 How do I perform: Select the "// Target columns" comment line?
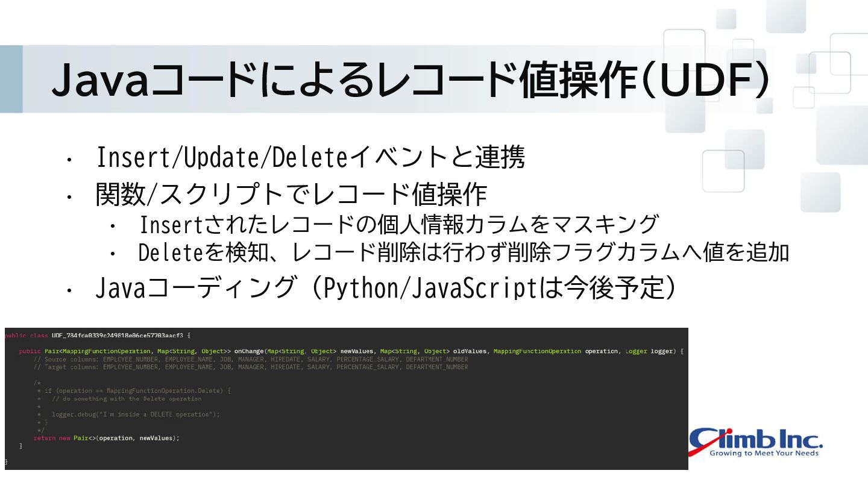click(x=251, y=367)
